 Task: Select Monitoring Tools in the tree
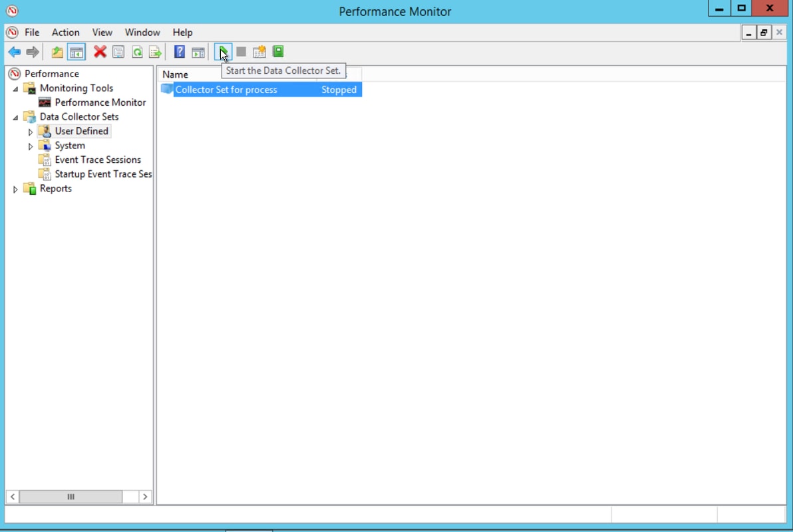pos(77,88)
